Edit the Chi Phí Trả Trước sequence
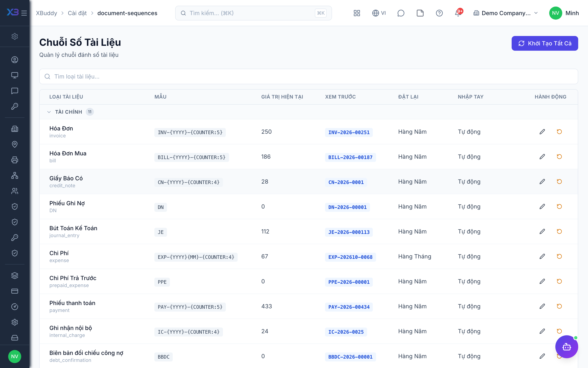This screenshot has height=368, width=588. click(542, 281)
